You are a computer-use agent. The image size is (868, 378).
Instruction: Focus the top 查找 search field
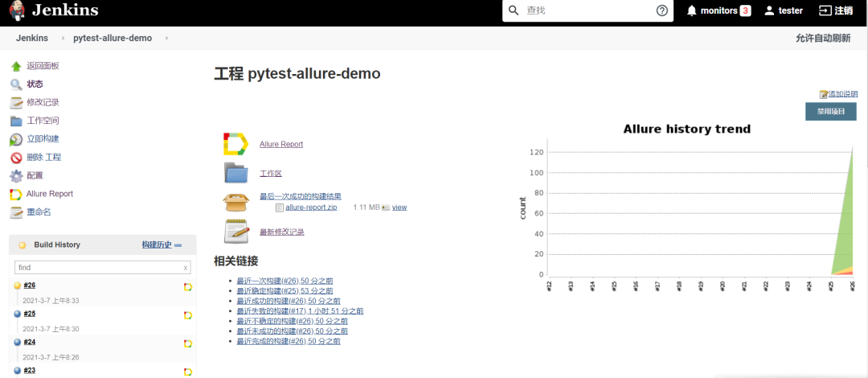pos(588,10)
